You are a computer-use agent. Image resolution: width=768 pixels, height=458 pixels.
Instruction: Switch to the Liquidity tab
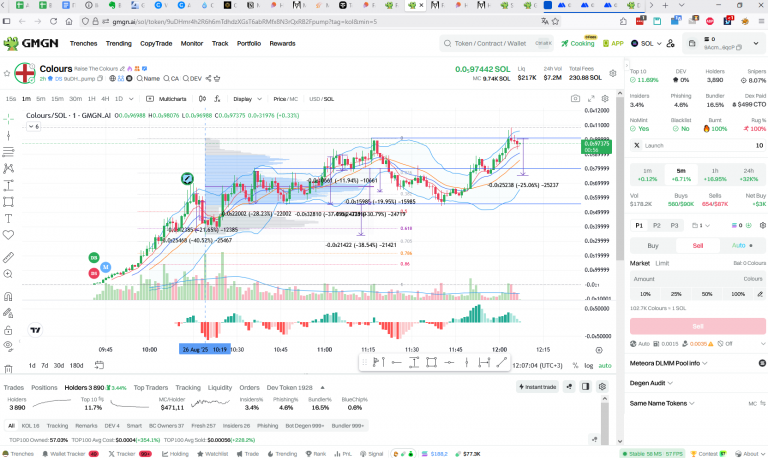point(219,387)
